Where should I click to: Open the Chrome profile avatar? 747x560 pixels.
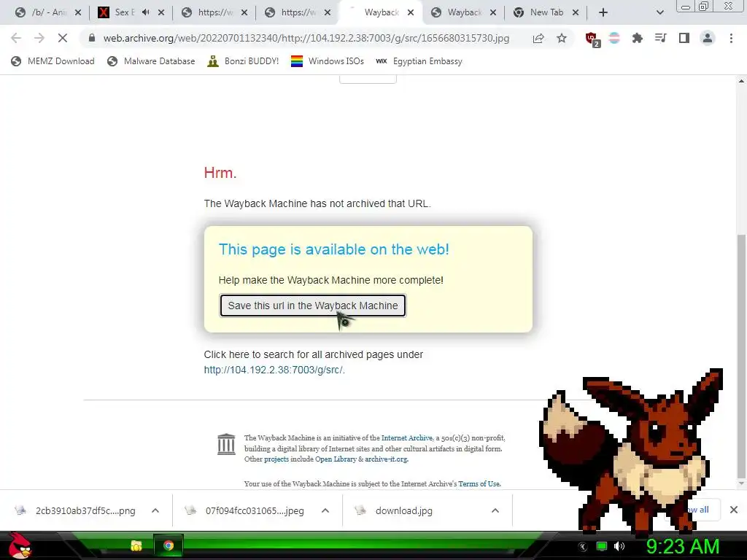pyautogui.click(x=708, y=38)
